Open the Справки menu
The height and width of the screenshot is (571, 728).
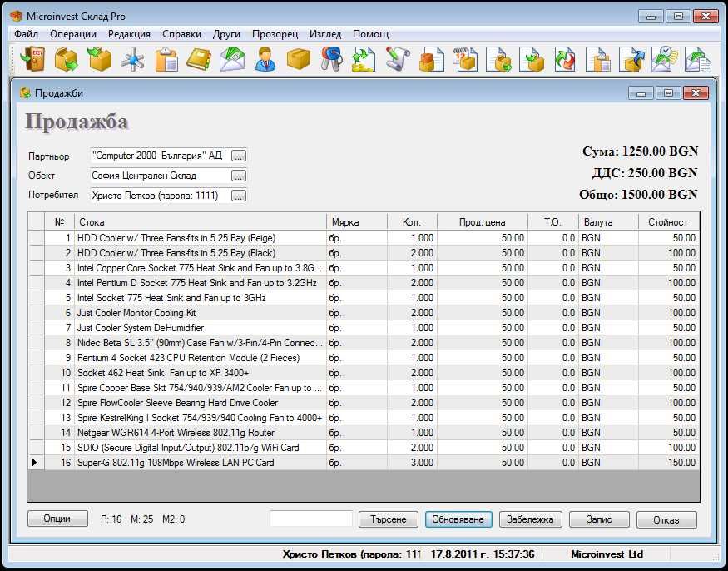pyautogui.click(x=181, y=34)
